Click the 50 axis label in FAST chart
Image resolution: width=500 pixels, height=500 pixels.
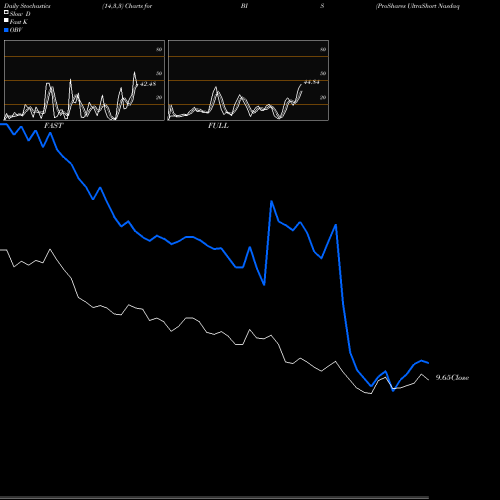pyautogui.click(x=159, y=73)
